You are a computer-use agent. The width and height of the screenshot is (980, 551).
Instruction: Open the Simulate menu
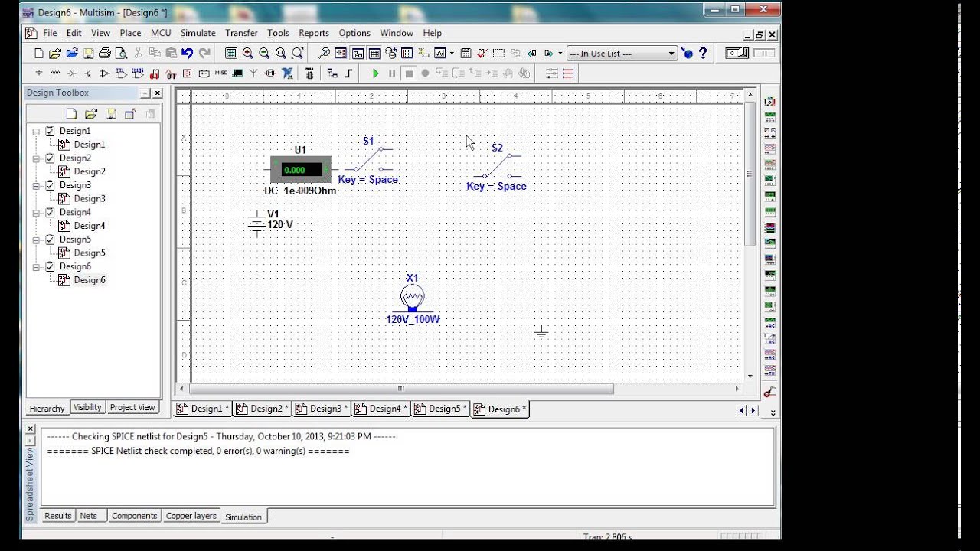click(x=198, y=33)
